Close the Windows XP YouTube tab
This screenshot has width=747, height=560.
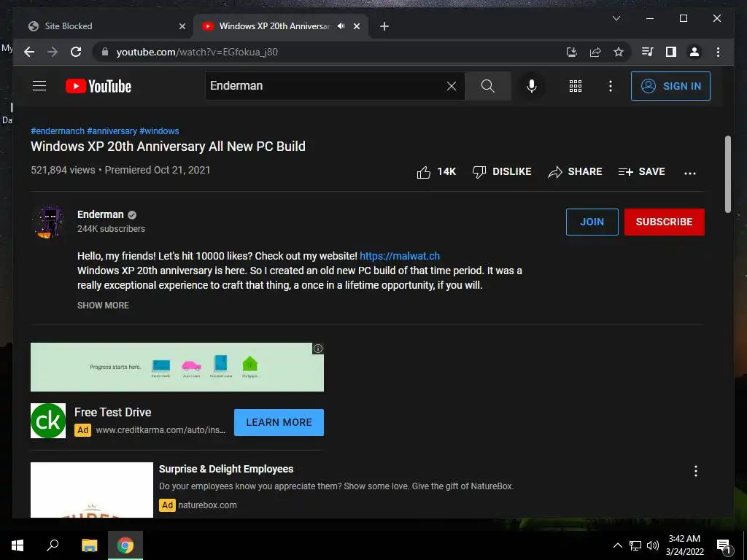point(356,27)
